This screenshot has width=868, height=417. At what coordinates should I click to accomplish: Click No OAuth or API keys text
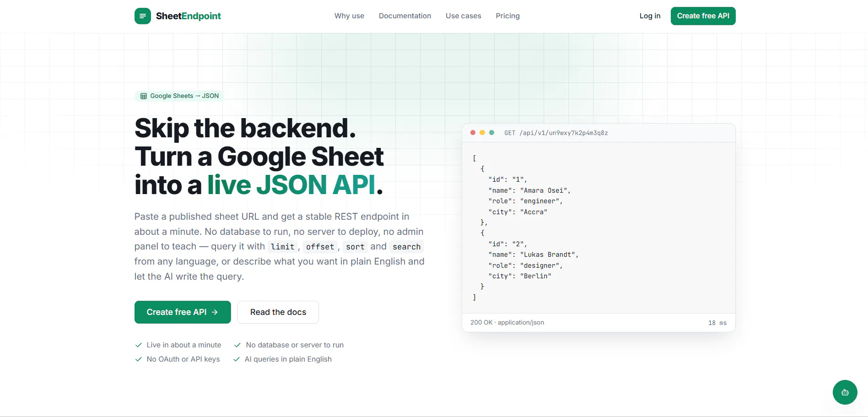183,359
